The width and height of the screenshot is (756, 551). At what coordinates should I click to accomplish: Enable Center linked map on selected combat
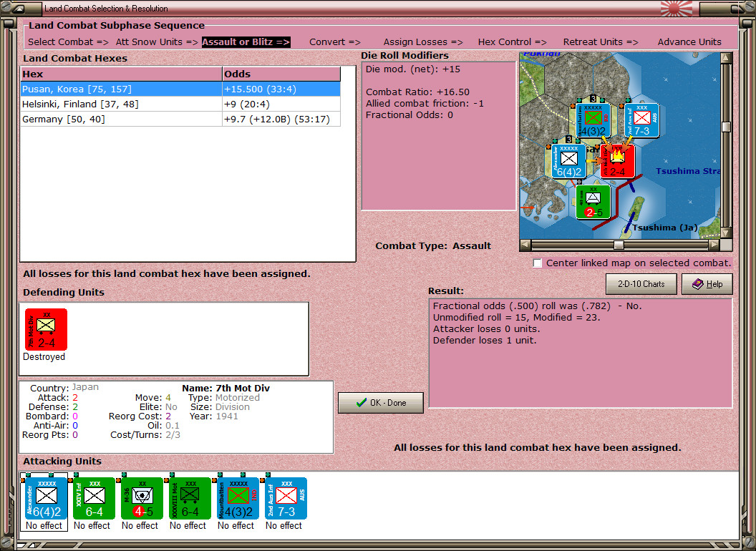(x=538, y=263)
